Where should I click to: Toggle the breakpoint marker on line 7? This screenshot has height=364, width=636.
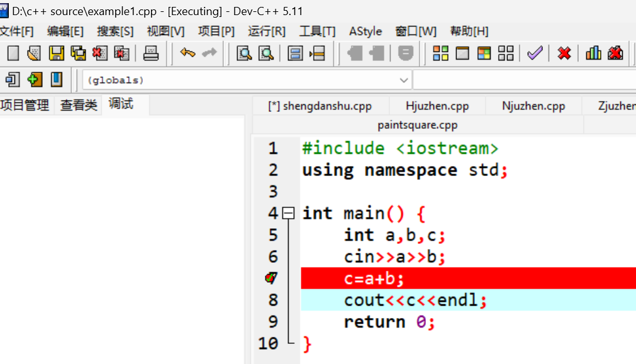point(271,278)
